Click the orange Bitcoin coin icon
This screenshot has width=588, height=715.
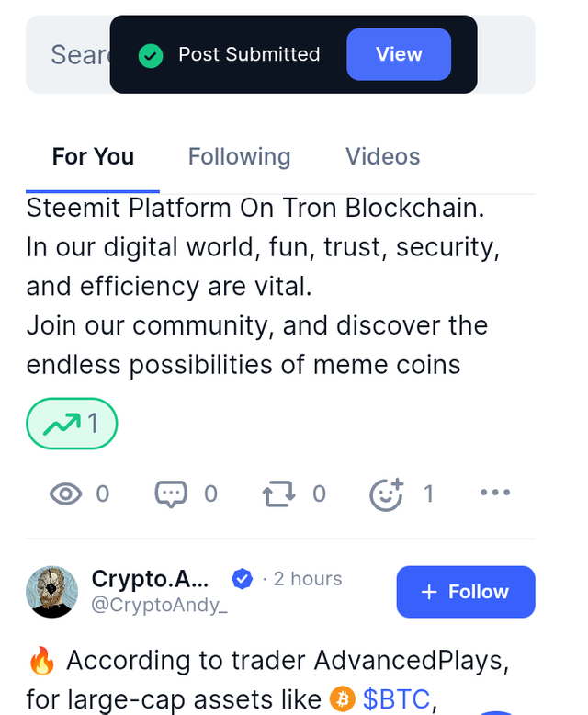click(342, 700)
